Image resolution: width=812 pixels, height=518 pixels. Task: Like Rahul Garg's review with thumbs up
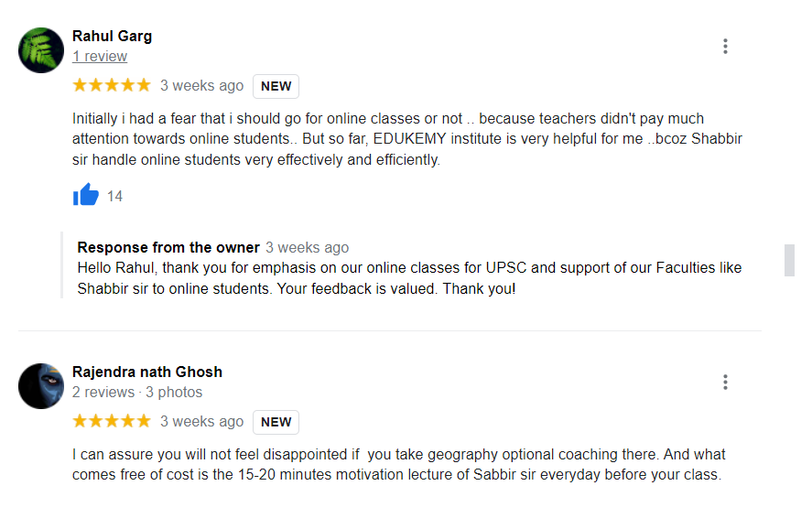coord(85,195)
